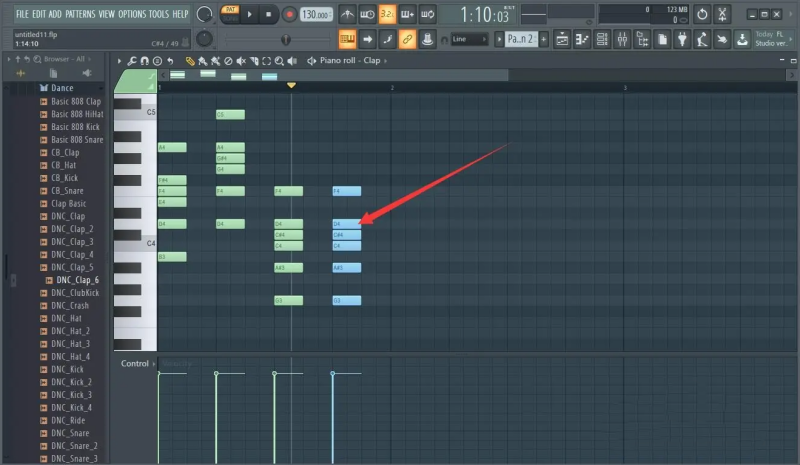Click the play button in transport

click(x=249, y=14)
